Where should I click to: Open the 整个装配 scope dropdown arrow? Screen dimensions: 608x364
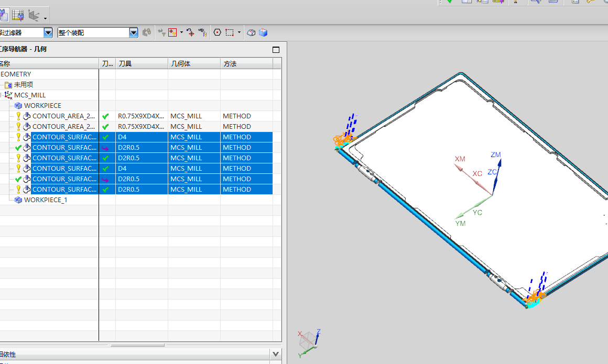[133, 32]
